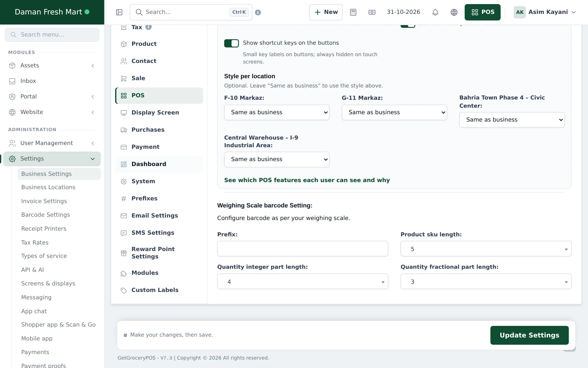
Task: Click the globe language icon in the top bar
Action: coord(454,12)
